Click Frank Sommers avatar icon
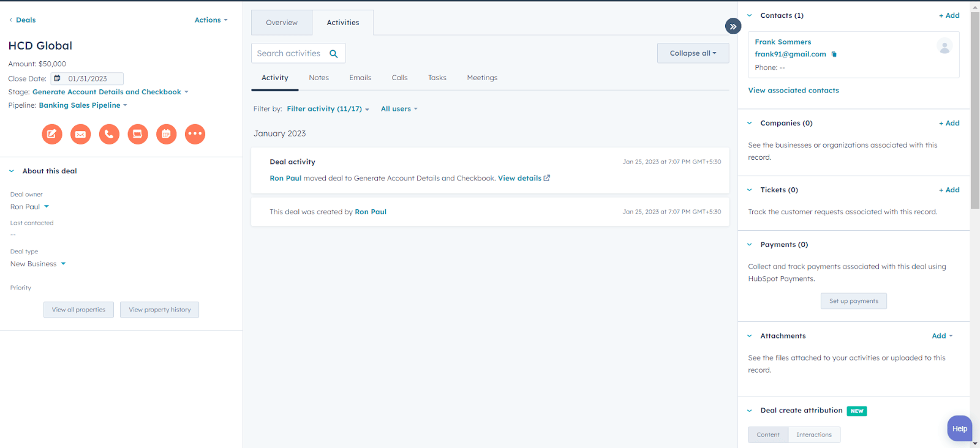980x448 pixels. 944,46
